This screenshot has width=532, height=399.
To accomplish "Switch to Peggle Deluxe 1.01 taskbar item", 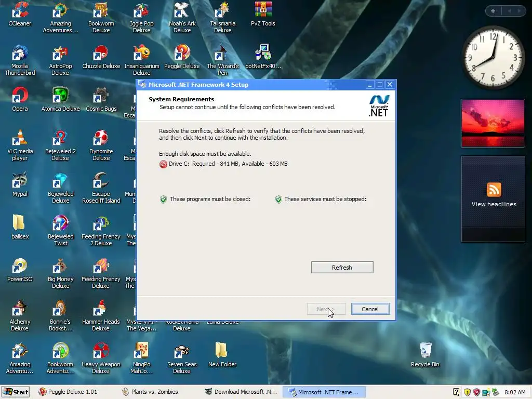I will pyautogui.click(x=68, y=392).
